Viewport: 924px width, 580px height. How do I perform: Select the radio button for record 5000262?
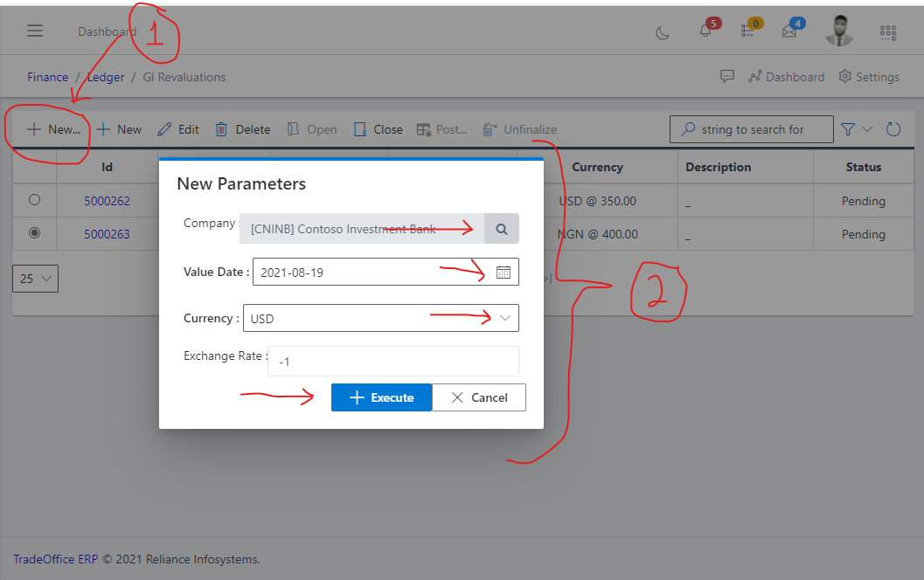point(34,200)
